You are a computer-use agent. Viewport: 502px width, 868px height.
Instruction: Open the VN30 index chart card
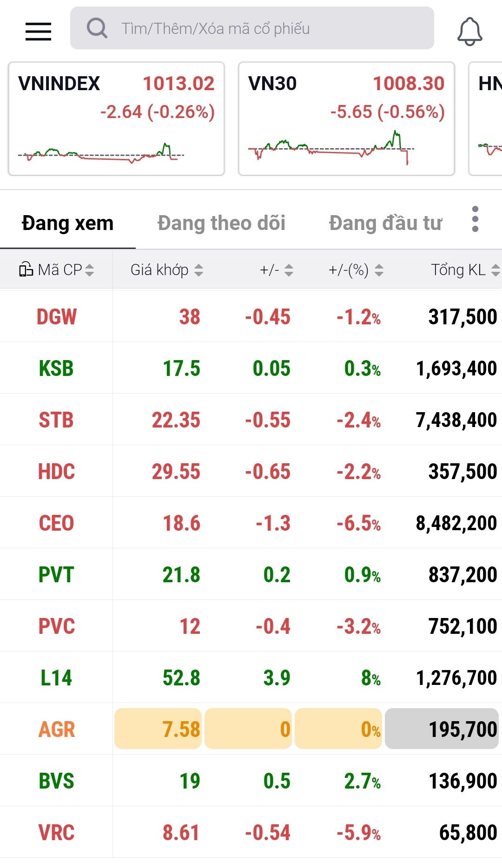(346, 119)
